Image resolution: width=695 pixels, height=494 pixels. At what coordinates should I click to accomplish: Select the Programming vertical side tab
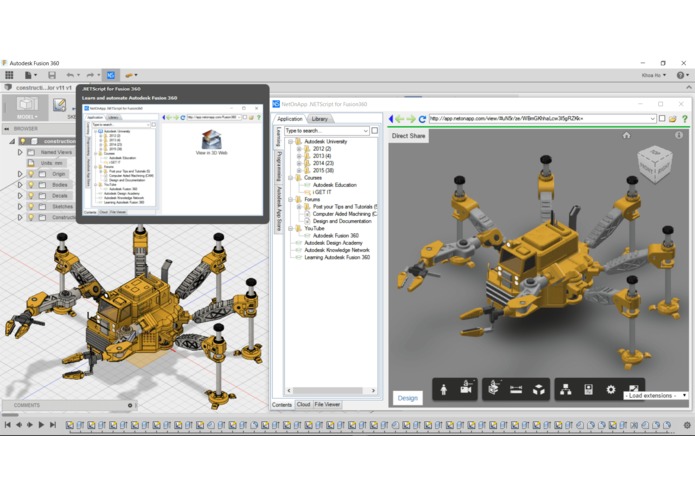point(279,167)
